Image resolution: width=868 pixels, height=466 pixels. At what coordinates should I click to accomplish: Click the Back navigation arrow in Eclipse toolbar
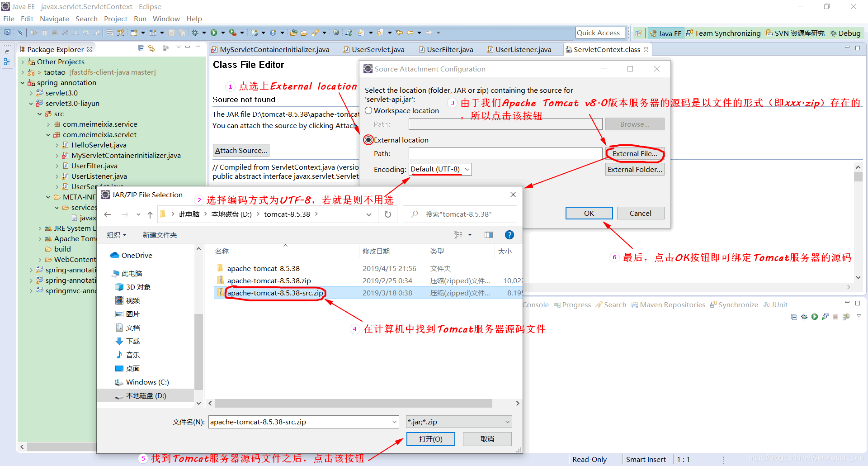click(410, 33)
